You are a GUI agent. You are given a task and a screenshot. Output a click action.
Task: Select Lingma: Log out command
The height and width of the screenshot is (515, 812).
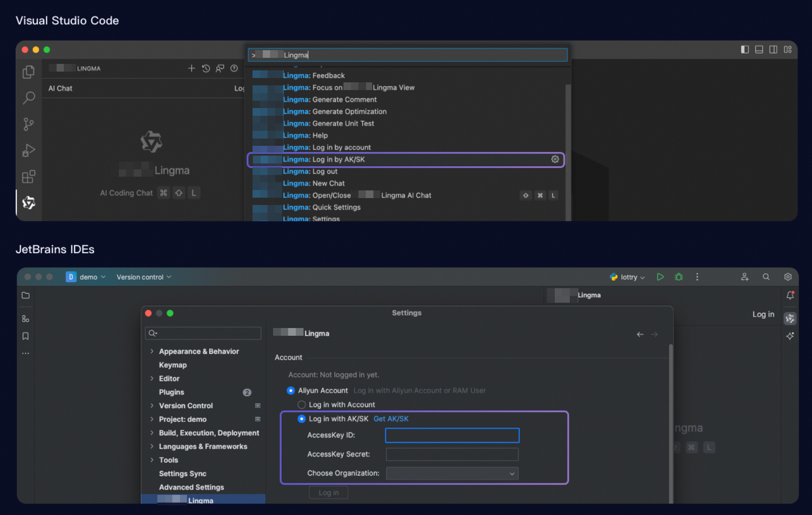(x=406, y=171)
